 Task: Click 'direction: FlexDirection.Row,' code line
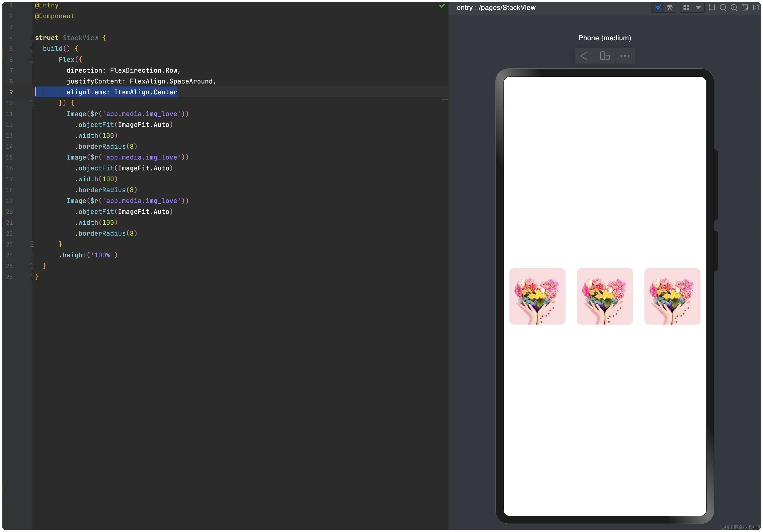point(123,70)
